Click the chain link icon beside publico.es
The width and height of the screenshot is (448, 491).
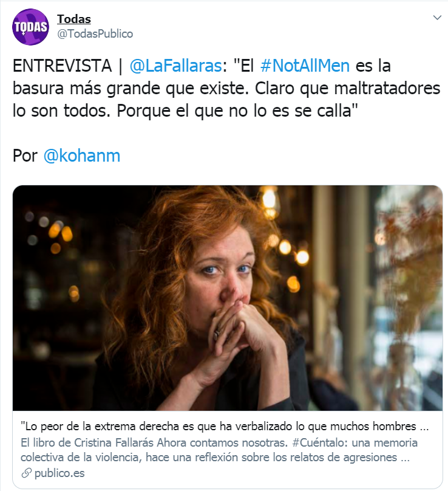(26, 473)
